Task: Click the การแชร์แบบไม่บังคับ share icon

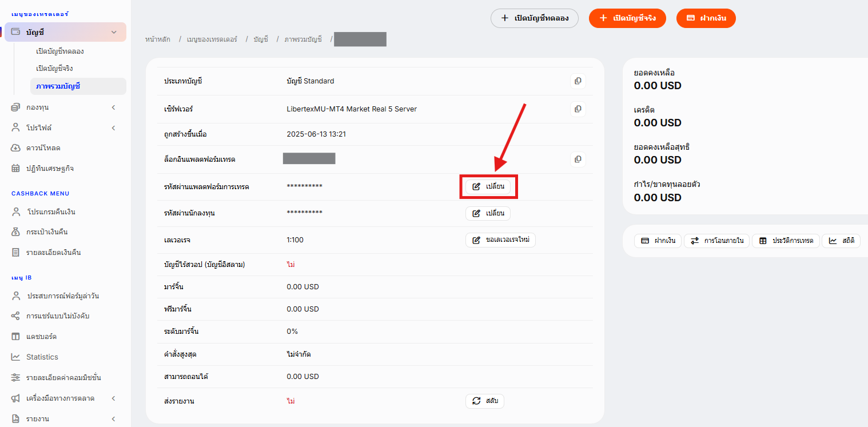Action: click(x=16, y=316)
